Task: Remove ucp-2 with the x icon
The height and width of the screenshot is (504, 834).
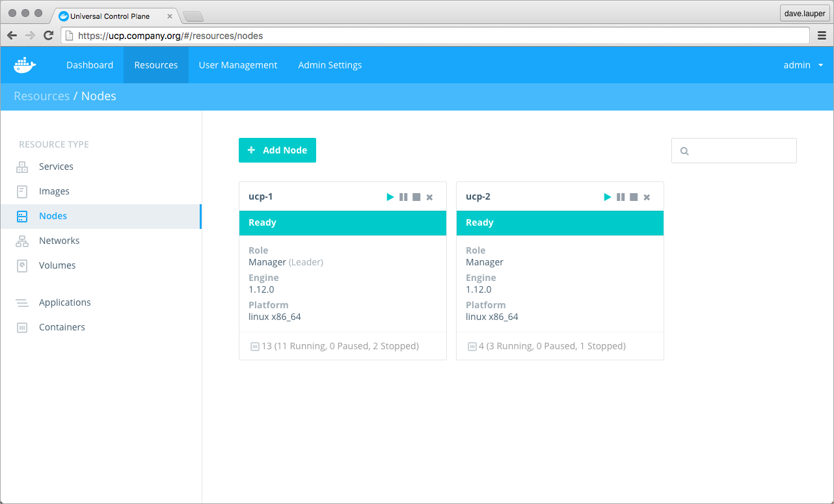Action: pos(647,197)
